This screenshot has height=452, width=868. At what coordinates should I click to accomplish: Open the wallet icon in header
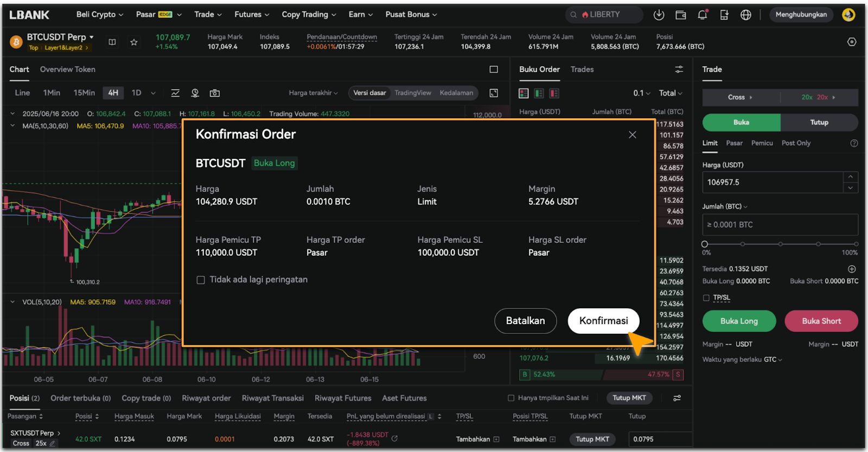pos(680,15)
